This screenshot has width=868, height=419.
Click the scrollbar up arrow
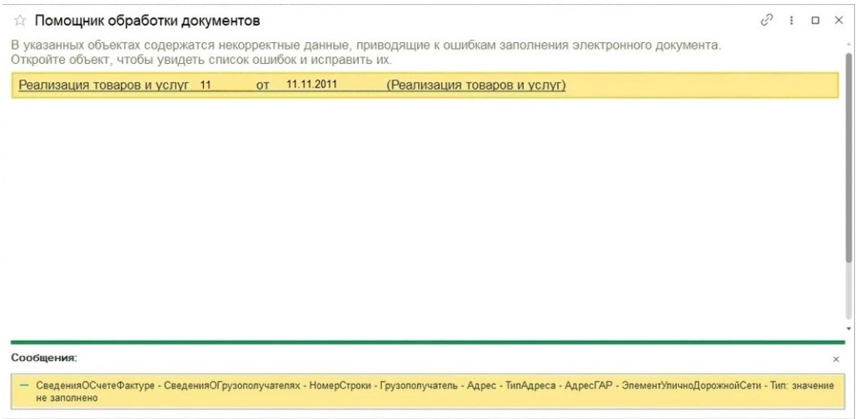point(849,44)
